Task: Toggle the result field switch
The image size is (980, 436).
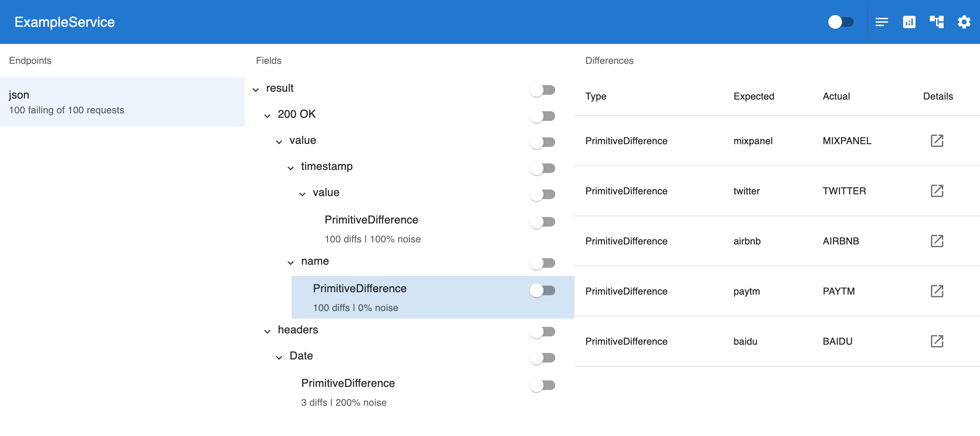Action: tap(542, 90)
